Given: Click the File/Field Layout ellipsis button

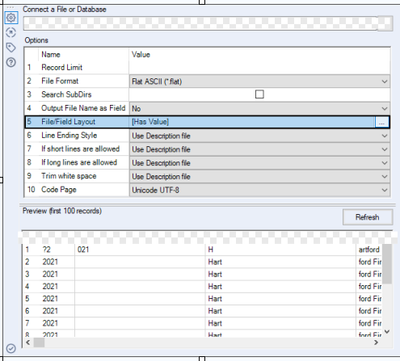Looking at the screenshot, I should point(382,122).
